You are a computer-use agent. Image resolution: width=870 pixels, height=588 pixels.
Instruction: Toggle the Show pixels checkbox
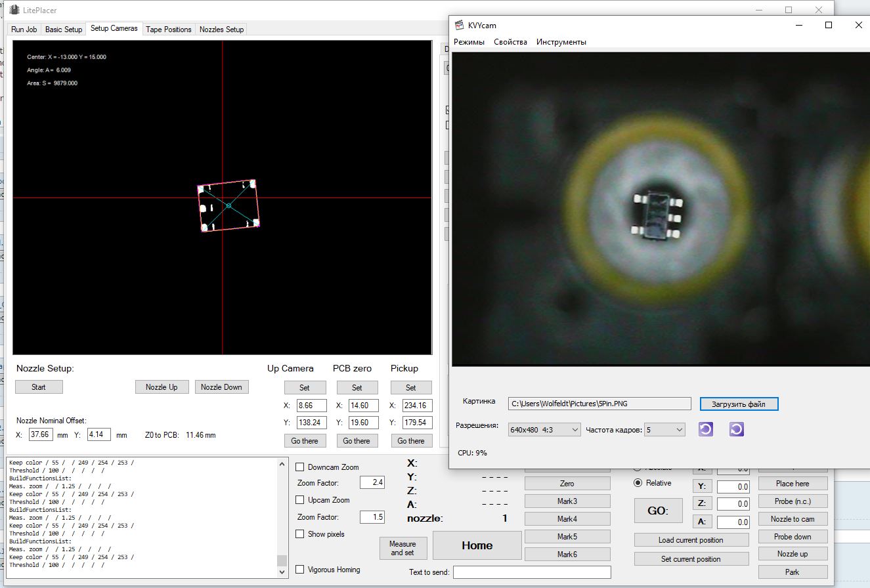[300, 534]
